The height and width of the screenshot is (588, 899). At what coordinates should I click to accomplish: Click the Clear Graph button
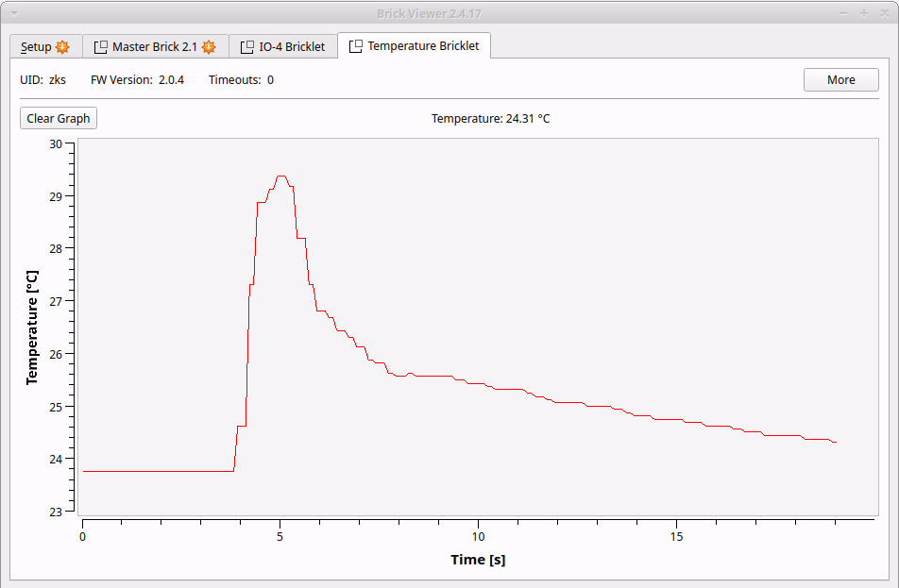pyautogui.click(x=59, y=118)
